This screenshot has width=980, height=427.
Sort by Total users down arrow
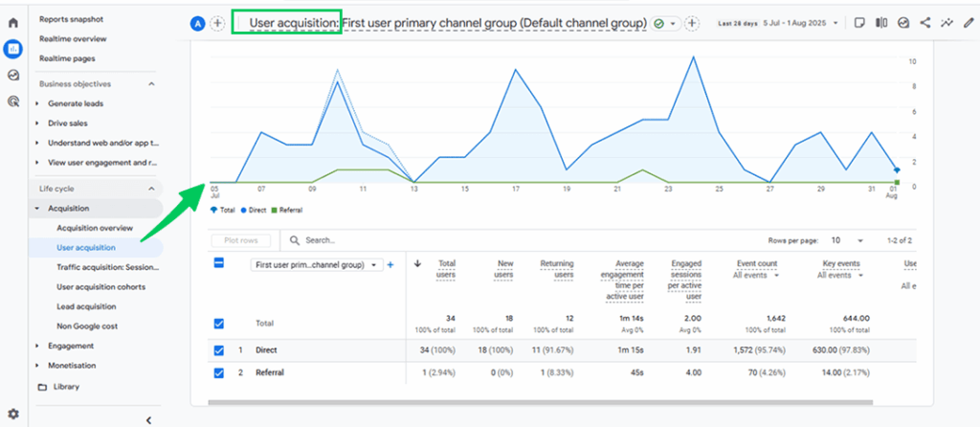coord(417,263)
